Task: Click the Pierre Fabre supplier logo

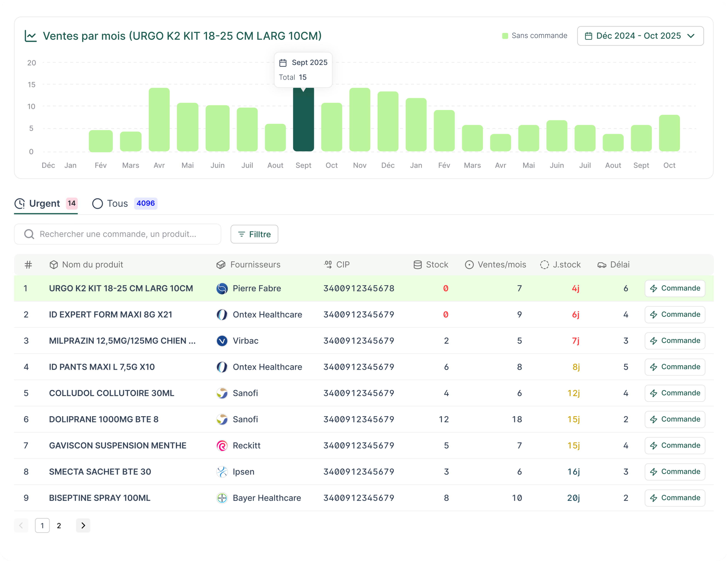Action: [x=222, y=288]
